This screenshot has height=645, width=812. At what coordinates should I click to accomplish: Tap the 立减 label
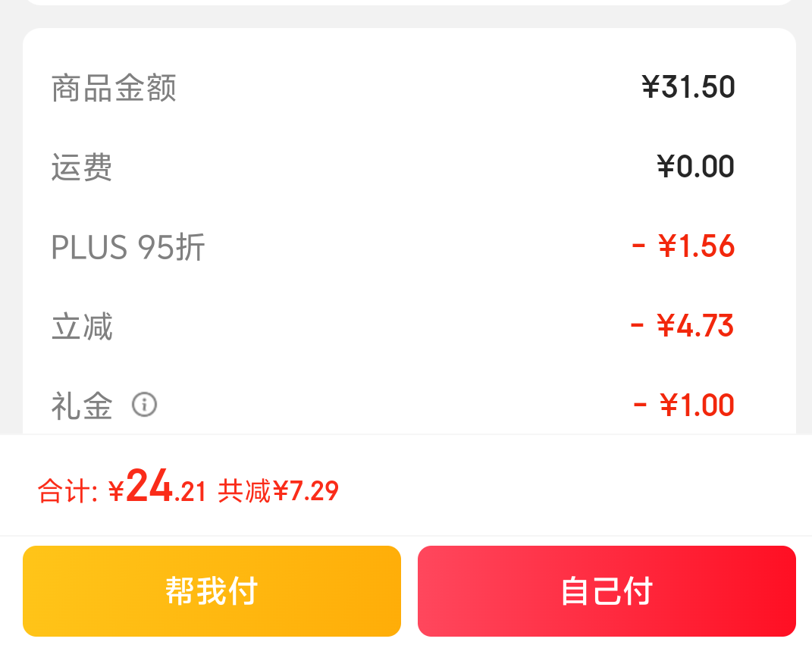tap(82, 326)
